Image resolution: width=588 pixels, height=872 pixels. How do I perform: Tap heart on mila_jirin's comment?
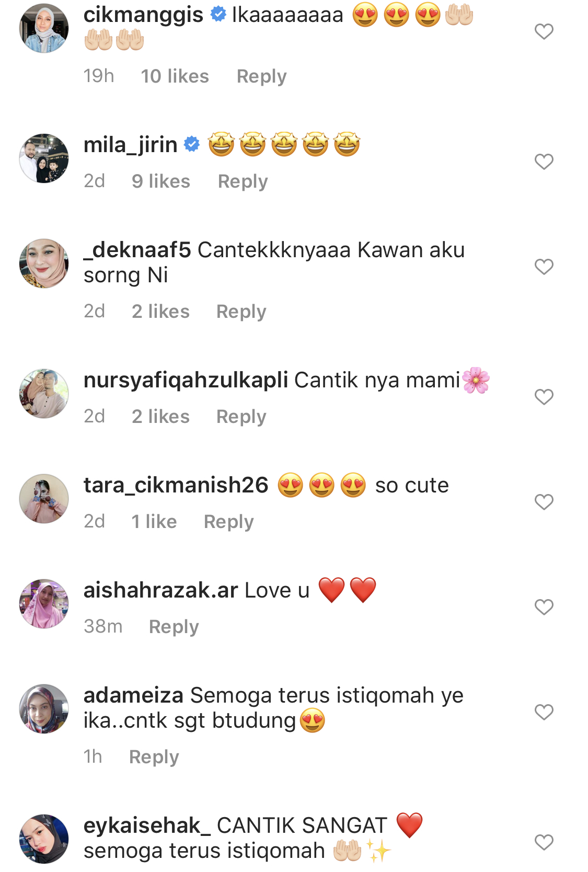544,162
